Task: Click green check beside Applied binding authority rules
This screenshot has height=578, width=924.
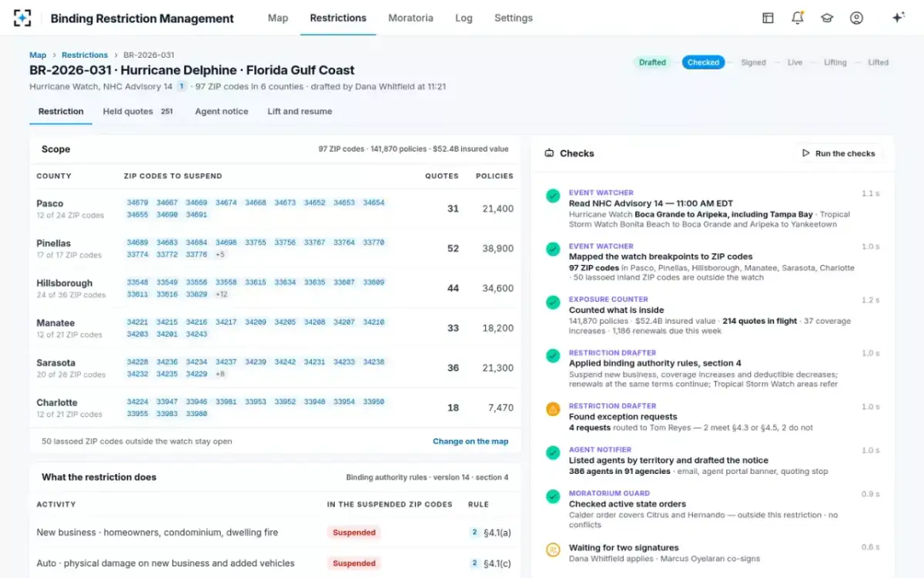Action: [x=553, y=355]
